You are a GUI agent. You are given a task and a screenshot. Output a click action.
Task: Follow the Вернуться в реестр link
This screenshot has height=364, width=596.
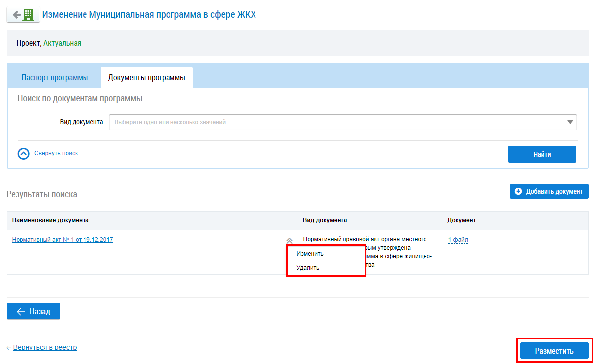pos(45,347)
